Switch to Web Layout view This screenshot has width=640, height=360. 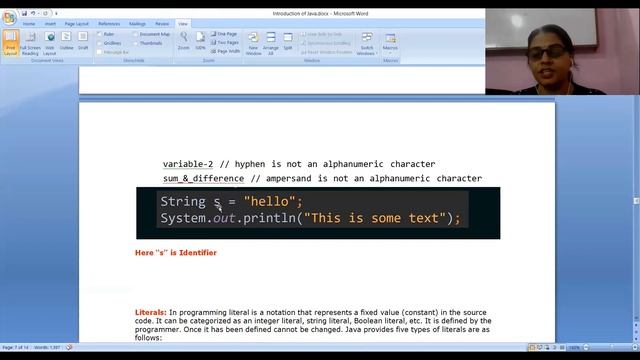point(49,43)
